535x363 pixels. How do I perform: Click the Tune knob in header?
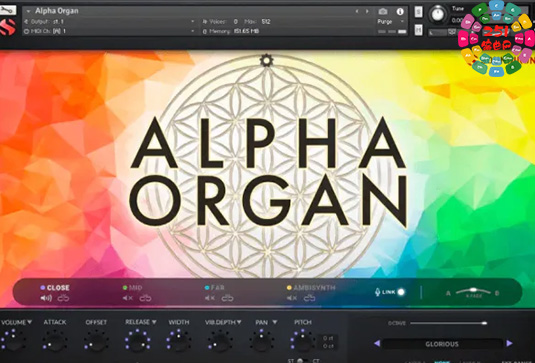coord(437,14)
